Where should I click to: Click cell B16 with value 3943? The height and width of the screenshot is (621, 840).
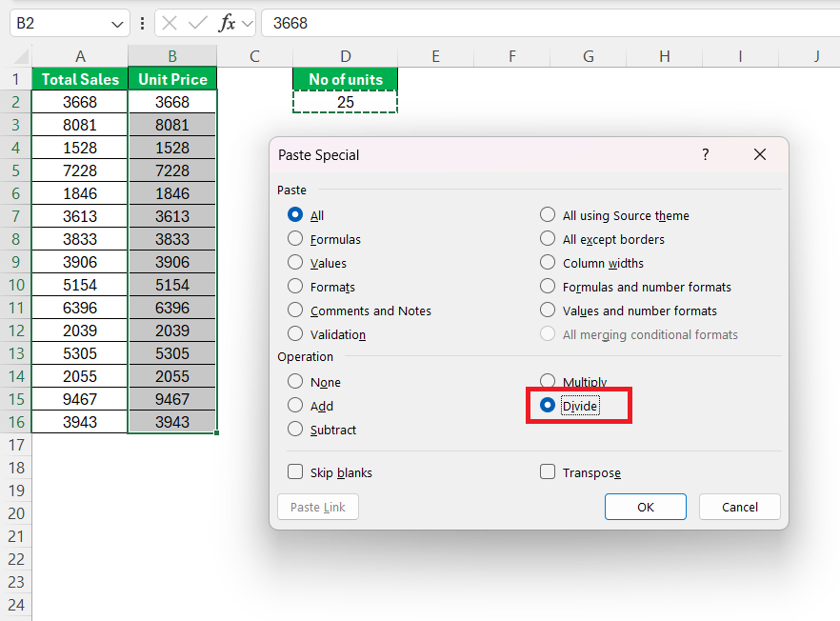pos(172,422)
